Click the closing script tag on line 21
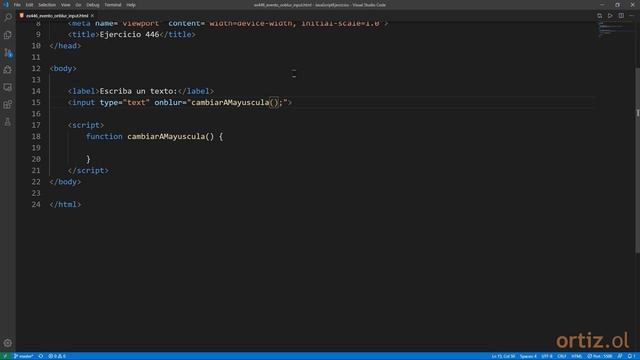Image resolution: width=640 pixels, height=360 pixels. (88, 171)
